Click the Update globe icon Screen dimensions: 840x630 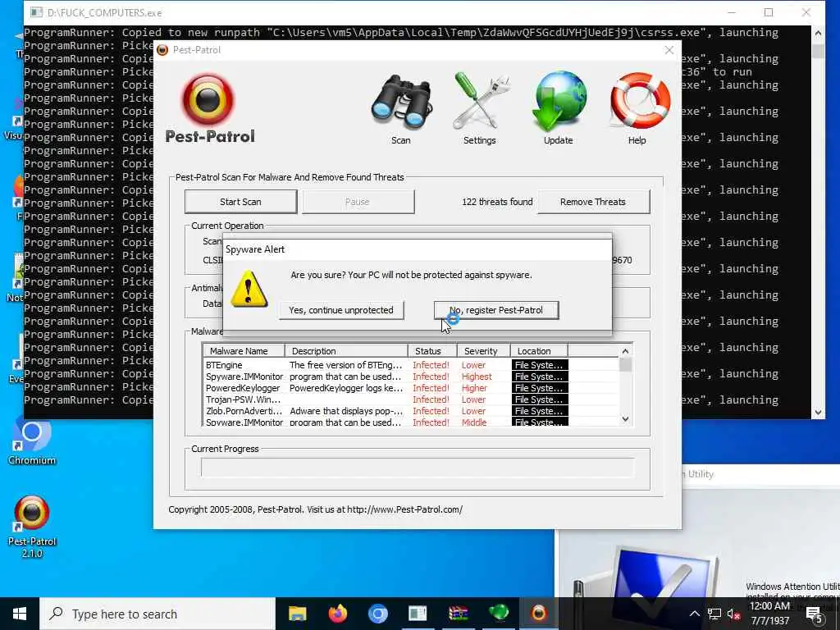559,101
